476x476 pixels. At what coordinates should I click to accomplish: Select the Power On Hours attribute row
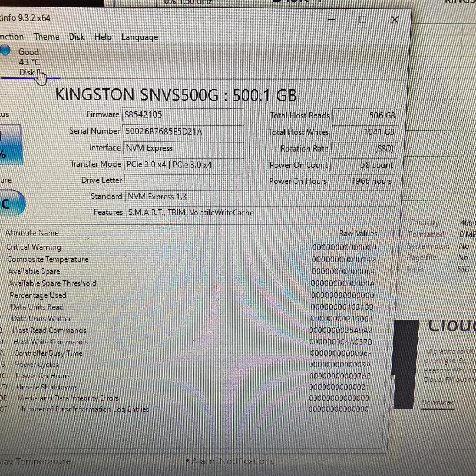click(x=191, y=376)
